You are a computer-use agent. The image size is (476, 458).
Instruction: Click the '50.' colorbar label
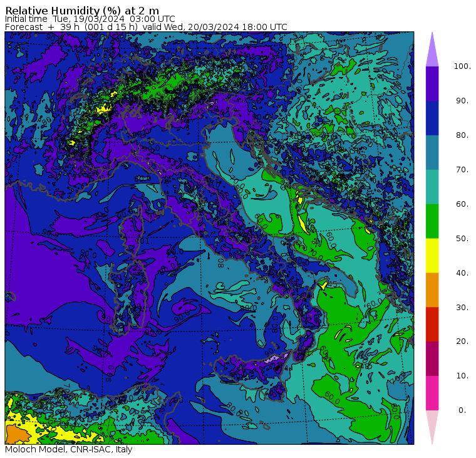pyautogui.click(x=462, y=239)
